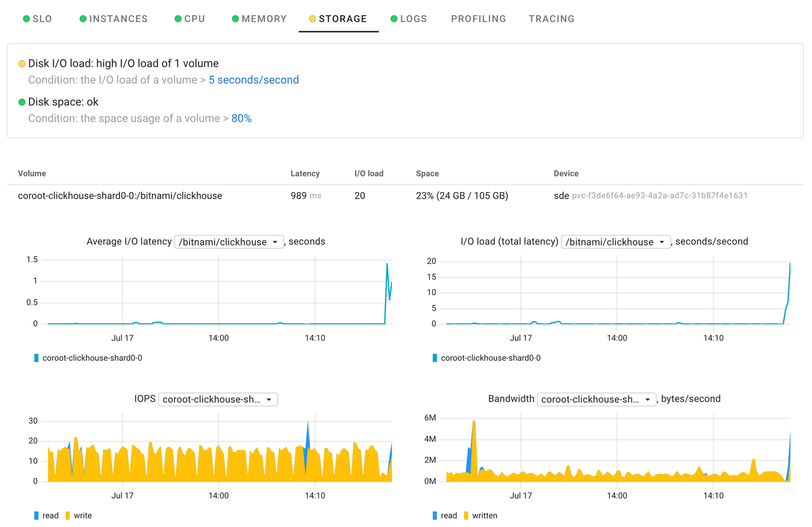
Task: Switch to the TRACING tab
Action: pos(552,19)
